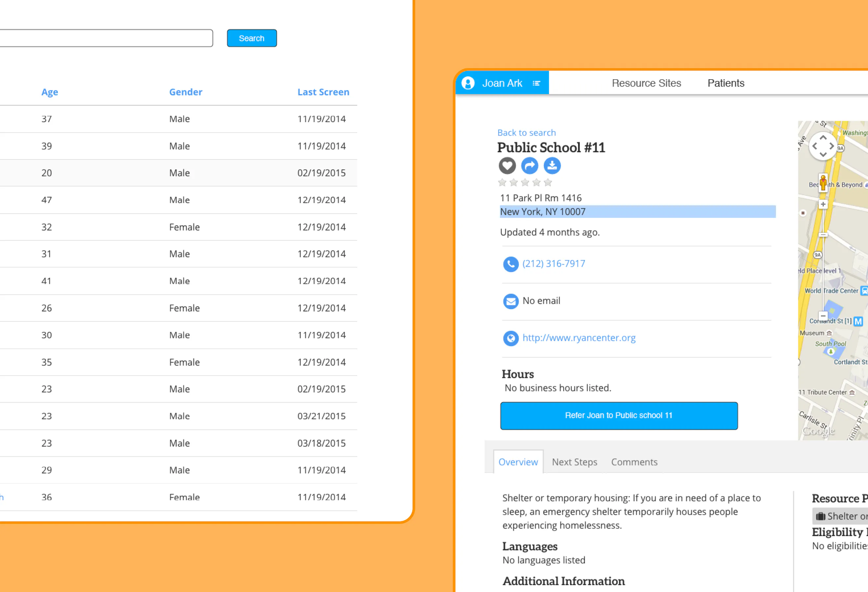
Task: Click the map pan control arrows
Action: [823, 146]
